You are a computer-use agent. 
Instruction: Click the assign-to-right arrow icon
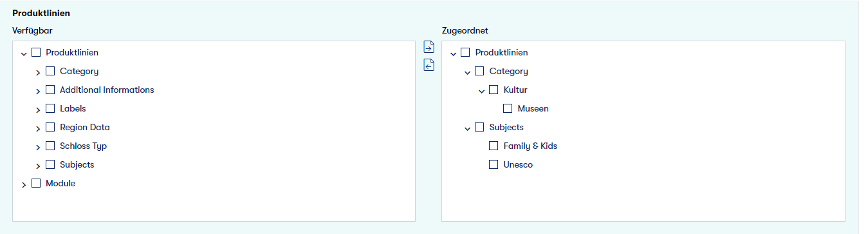click(x=429, y=47)
